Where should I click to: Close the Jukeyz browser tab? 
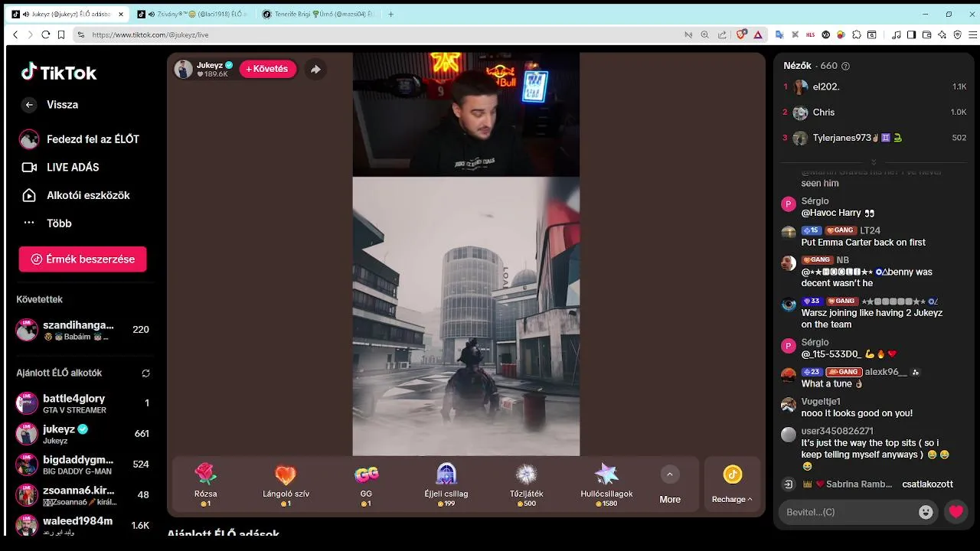(121, 14)
